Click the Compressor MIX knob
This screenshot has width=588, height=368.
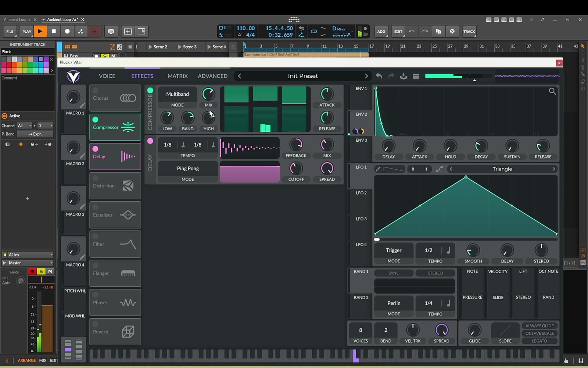pyautogui.click(x=208, y=94)
